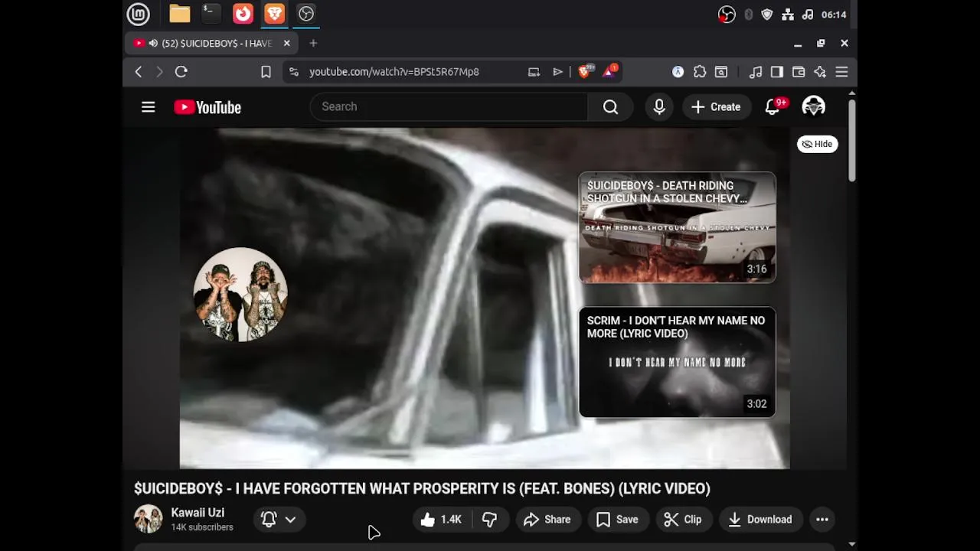
Task: Expand subscription options chevron
Action: click(x=290, y=520)
